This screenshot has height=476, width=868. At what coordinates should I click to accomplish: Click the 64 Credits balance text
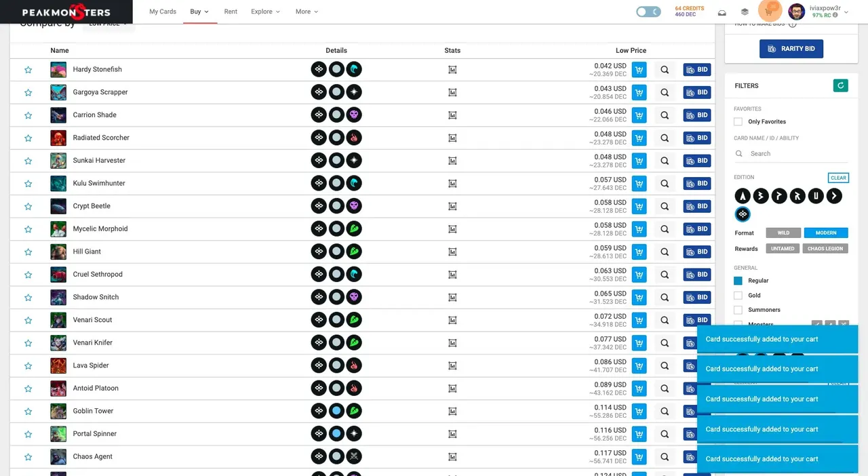689,8
